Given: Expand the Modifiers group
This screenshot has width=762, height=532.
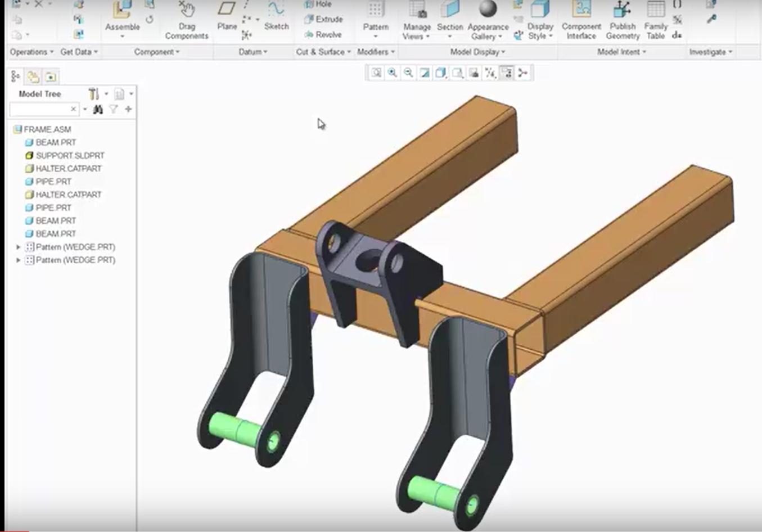Looking at the screenshot, I should (x=376, y=52).
